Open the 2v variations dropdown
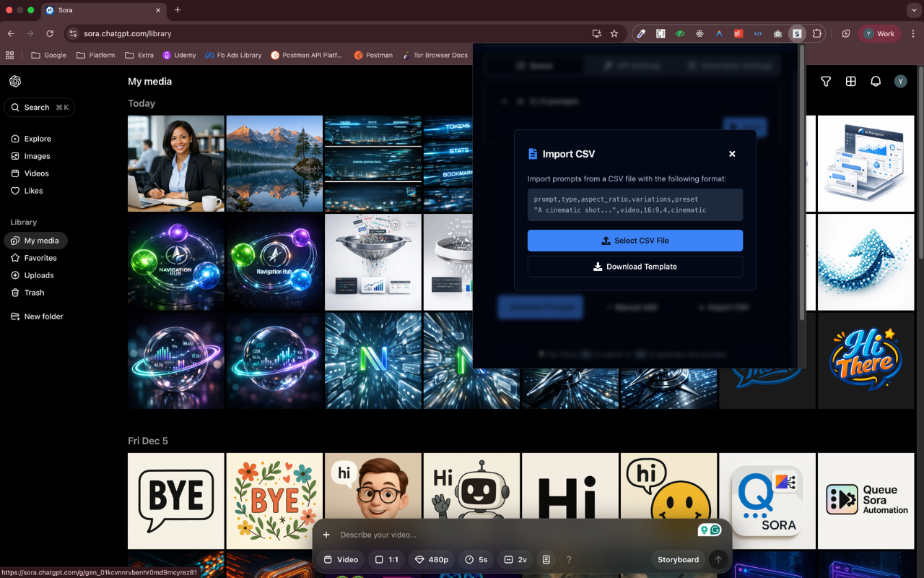Image resolution: width=924 pixels, height=578 pixels. [x=515, y=560]
